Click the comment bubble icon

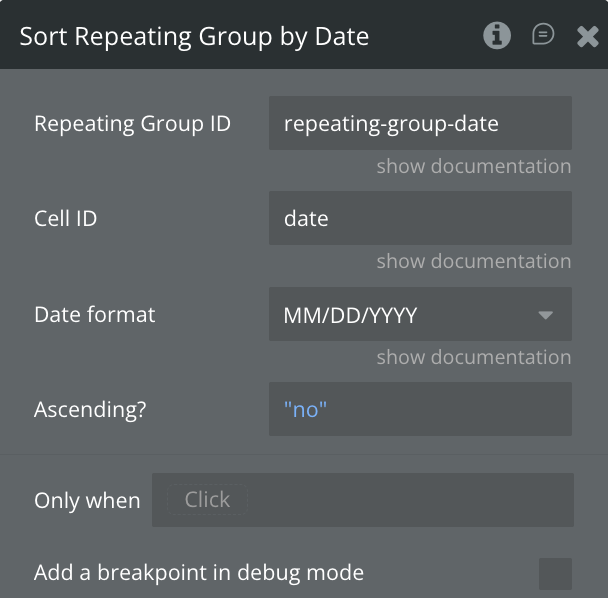click(x=543, y=35)
